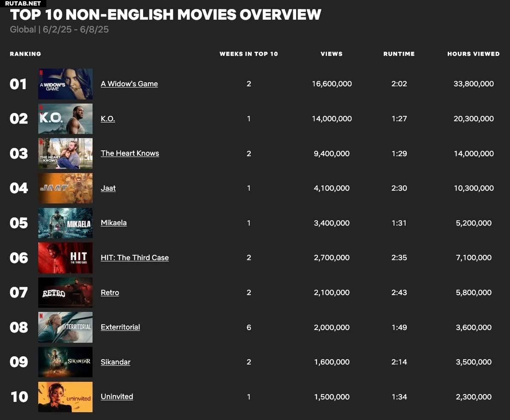The width and height of the screenshot is (510, 420).
Task: Click the 1:49 runtime value
Action: click(399, 327)
